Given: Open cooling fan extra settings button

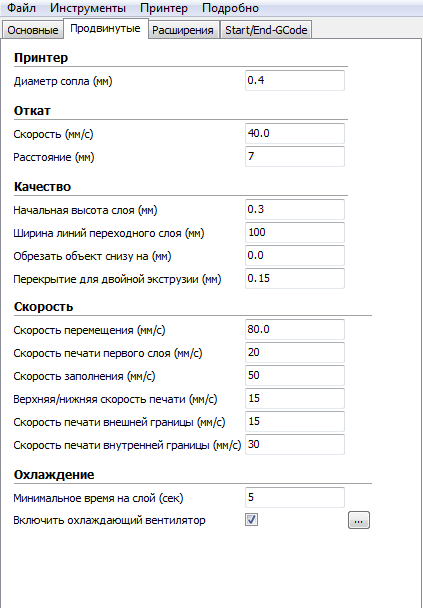Looking at the screenshot, I should [x=359, y=520].
